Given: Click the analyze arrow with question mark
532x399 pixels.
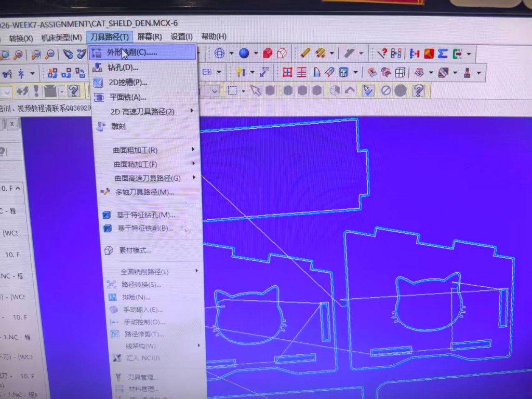Looking at the screenshot, I should click(382, 54).
